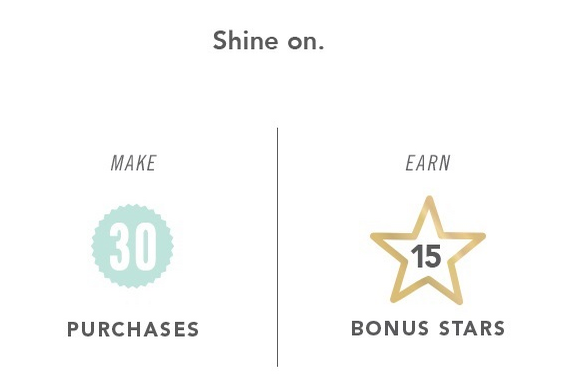Click the EARN label
This screenshot has width=569, height=378.
(x=428, y=163)
